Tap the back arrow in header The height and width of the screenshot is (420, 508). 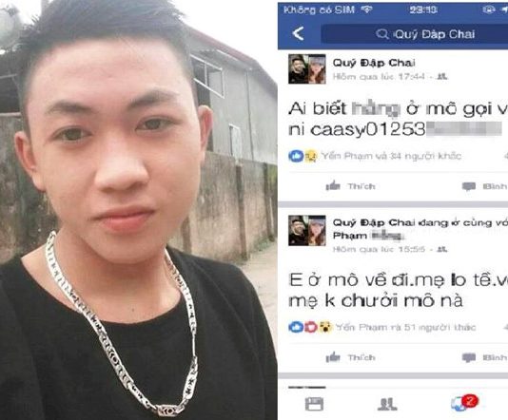click(x=298, y=33)
